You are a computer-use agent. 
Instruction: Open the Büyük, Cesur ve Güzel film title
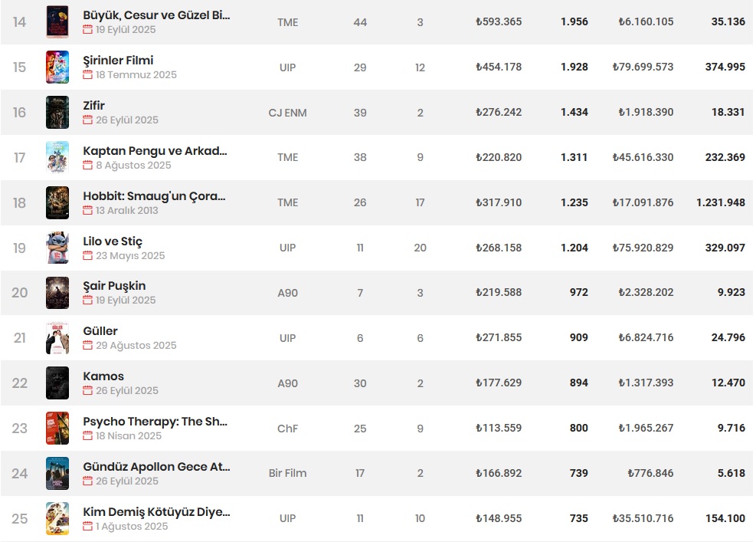(x=156, y=15)
